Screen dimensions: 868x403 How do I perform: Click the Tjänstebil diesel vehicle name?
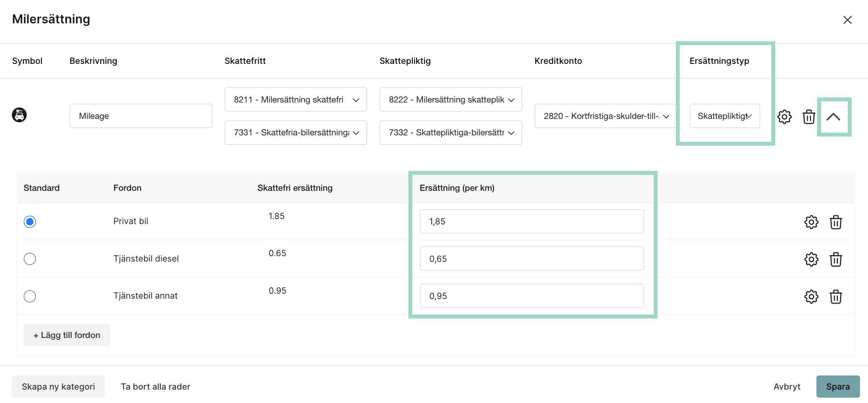[x=146, y=258]
